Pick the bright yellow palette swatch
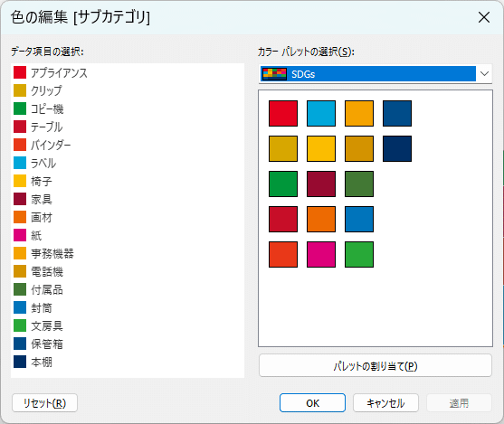Image resolution: width=504 pixels, height=424 pixels. (321, 149)
